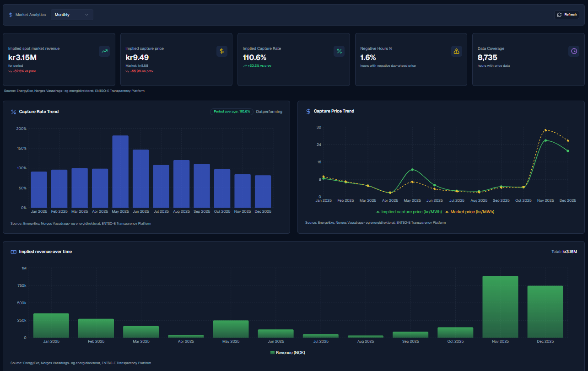The image size is (588, 371).
Task: Click the warning triangle on Negative Hours card
Action: point(456,51)
